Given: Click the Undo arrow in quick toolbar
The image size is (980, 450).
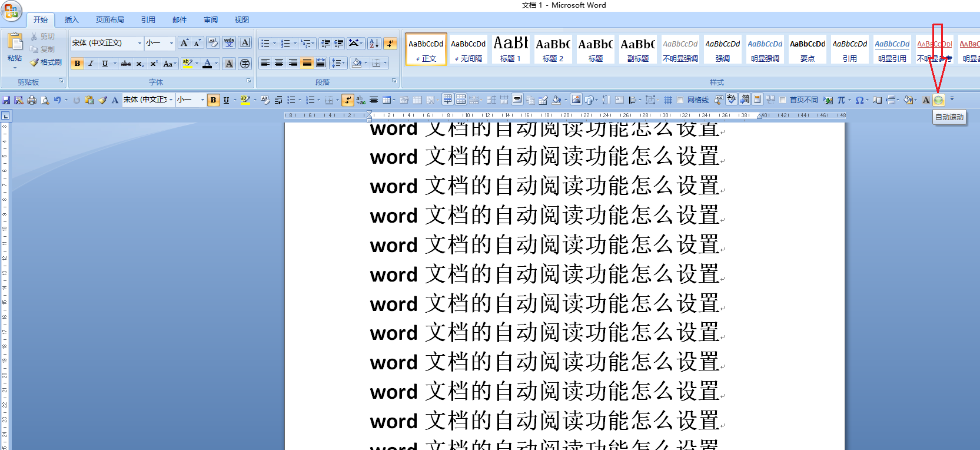Looking at the screenshot, I should pos(57,100).
